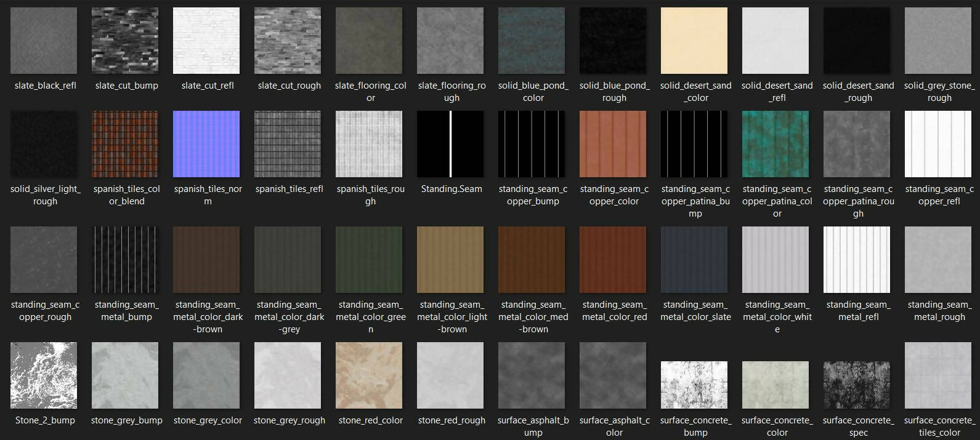This screenshot has height=440, width=980.
Task: Click the standing_seam_metal_color_slate thumbnail
Action: [x=694, y=260]
